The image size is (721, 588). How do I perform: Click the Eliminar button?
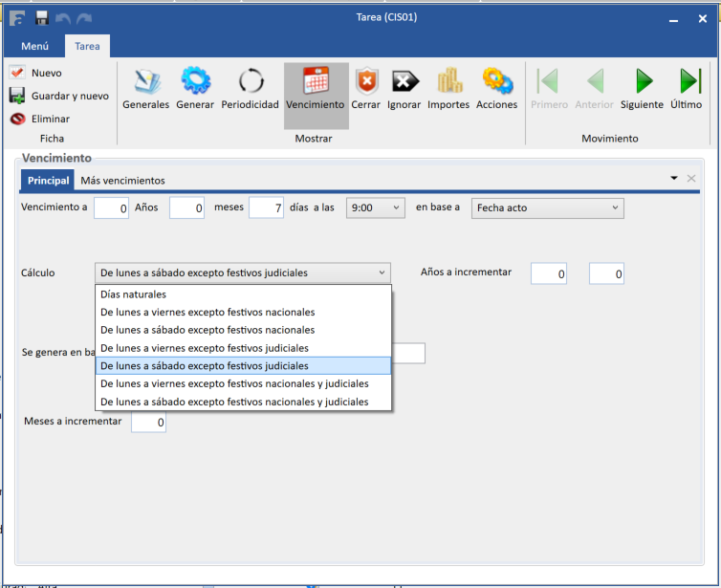pos(50,119)
